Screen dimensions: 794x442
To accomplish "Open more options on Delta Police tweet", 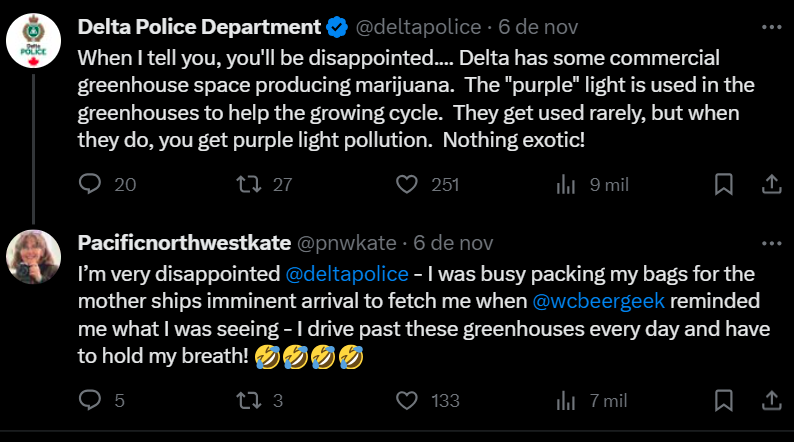I will pyautogui.click(x=771, y=26).
